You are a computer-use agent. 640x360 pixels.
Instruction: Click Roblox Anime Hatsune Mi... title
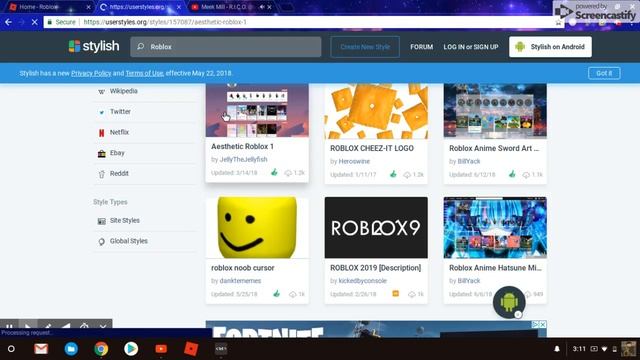pos(495,268)
